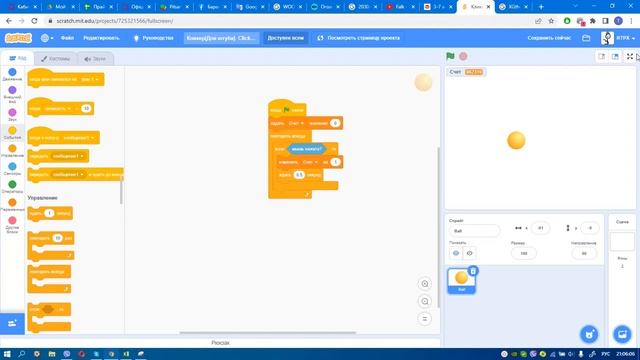Select the Другие блоки category

[x=12, y=224]
